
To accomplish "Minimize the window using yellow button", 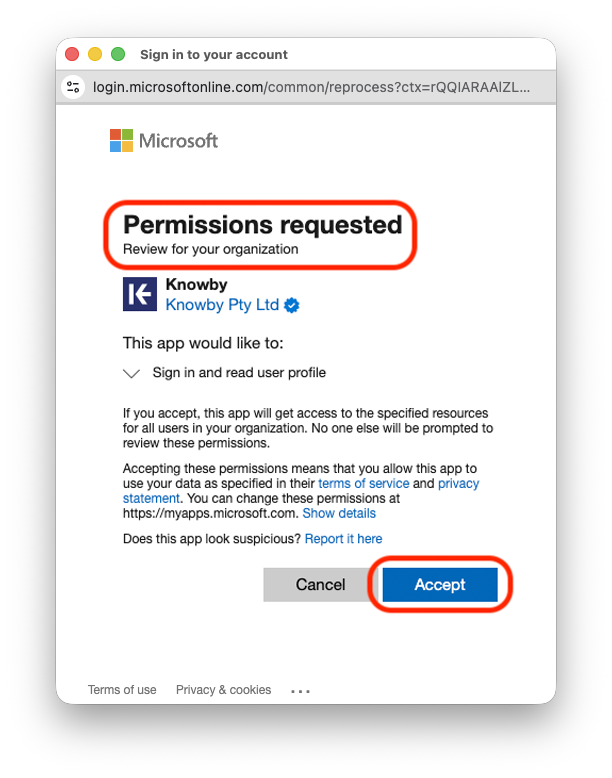I will (95, 54).
